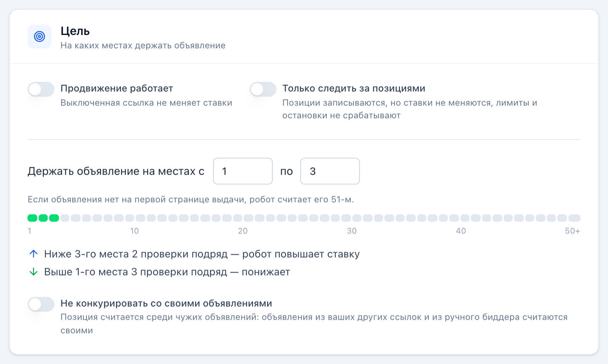Screen dimensions: 608x364
Task: Click text Выключенная ссылка не меняет ставки
Action: 146,103
